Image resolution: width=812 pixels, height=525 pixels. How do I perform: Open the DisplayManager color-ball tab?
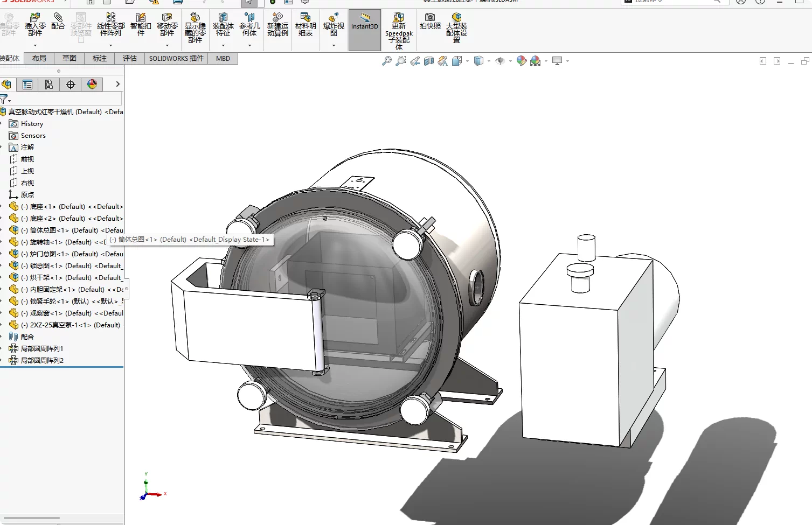(x=92, y=84)
